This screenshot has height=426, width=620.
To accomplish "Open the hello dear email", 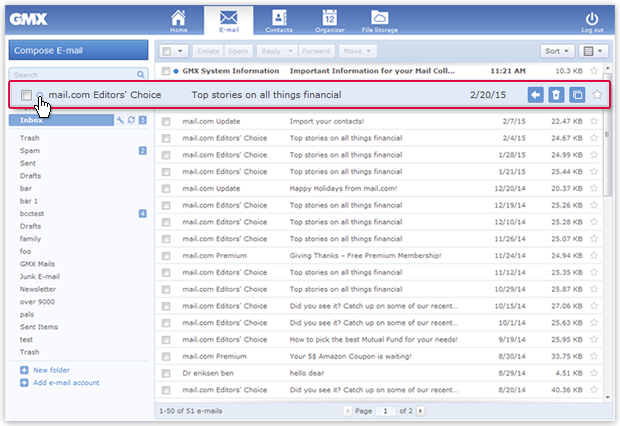I will (x=378, y=373).
